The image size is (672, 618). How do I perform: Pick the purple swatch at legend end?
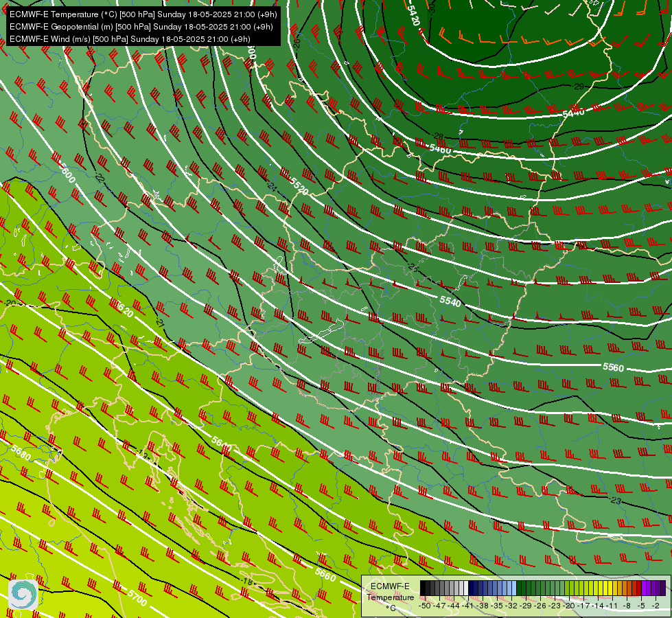[662, 588]
